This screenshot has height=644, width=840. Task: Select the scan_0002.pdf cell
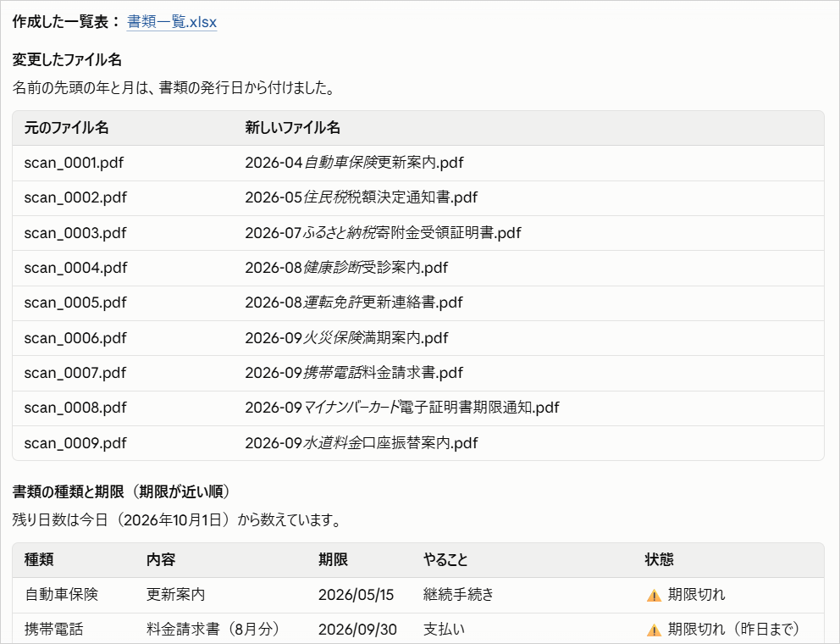(x=75, y=198)
